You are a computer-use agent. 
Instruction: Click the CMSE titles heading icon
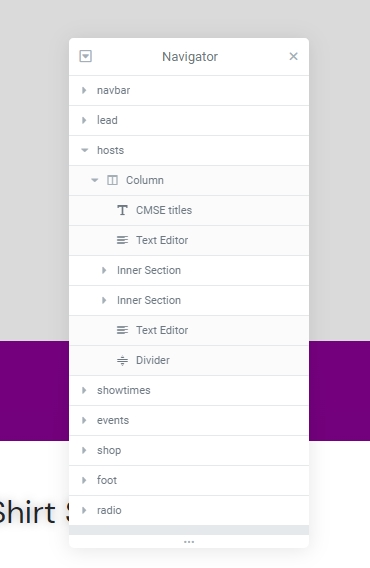tap(122, 210)
